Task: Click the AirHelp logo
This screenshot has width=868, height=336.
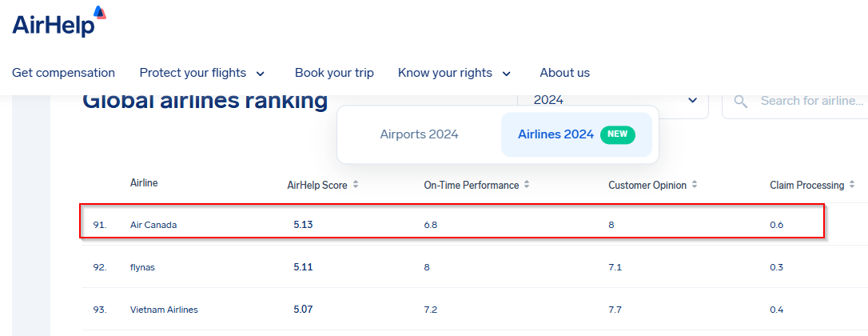Action: click(59, 22)
